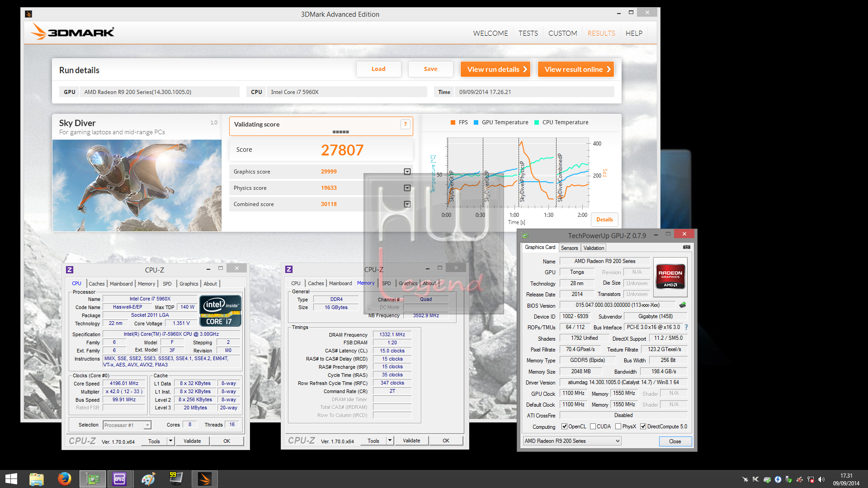Image resolution: width=868 pixels, height=488 pixels.
Task: Open the HELP tab in 3DMark
Action: pyautogui.click(x=634, y=33)
